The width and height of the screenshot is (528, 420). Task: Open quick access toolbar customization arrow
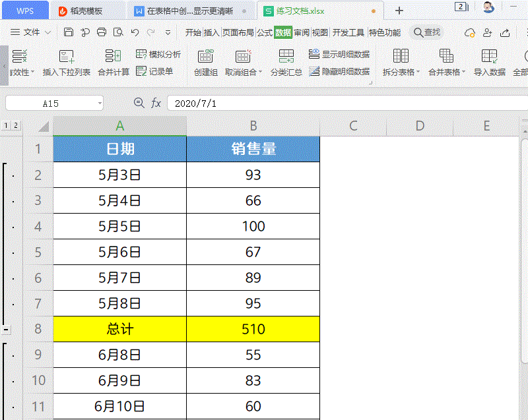168,32
